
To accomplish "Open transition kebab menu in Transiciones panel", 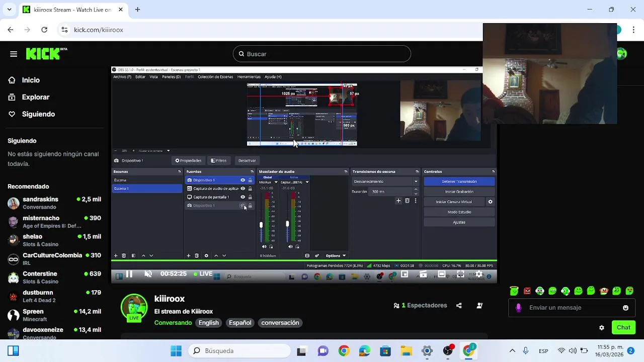I will [416, 201].
